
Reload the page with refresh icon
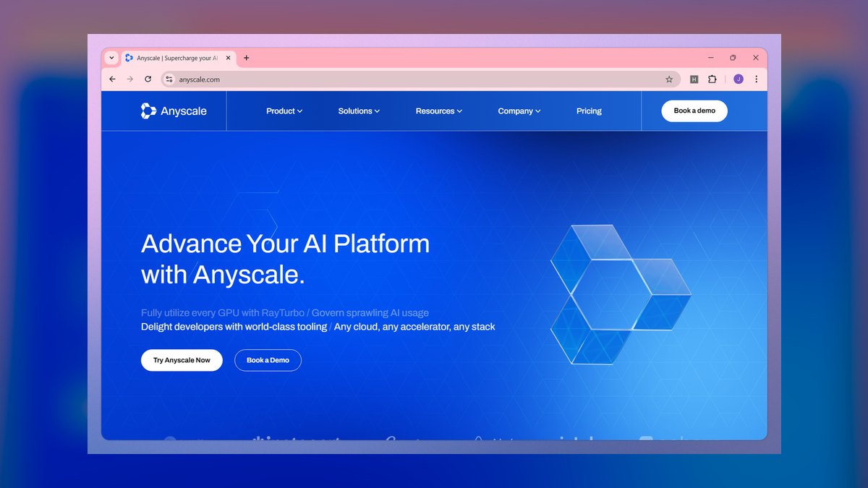pos(148,80)
